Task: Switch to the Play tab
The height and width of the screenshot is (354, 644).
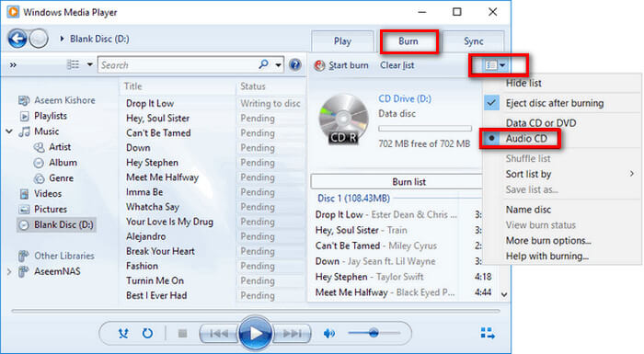Action: [342, 41]
